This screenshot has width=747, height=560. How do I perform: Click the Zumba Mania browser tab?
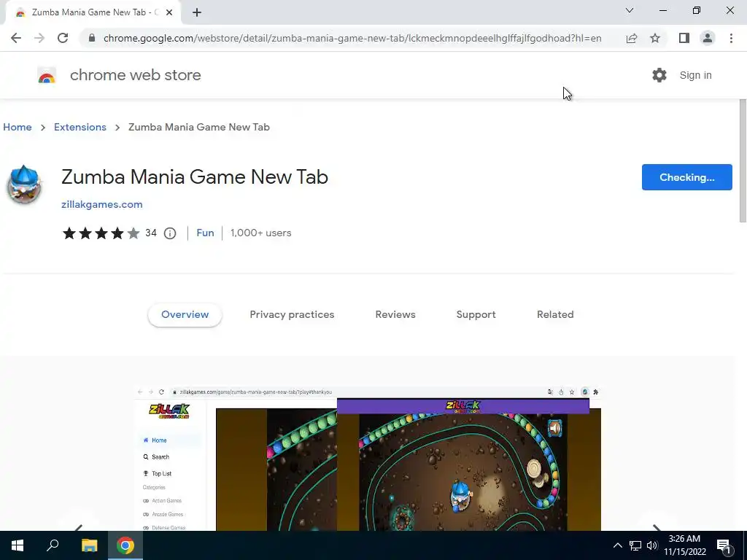pyautogui.click(x=93, y=13)
